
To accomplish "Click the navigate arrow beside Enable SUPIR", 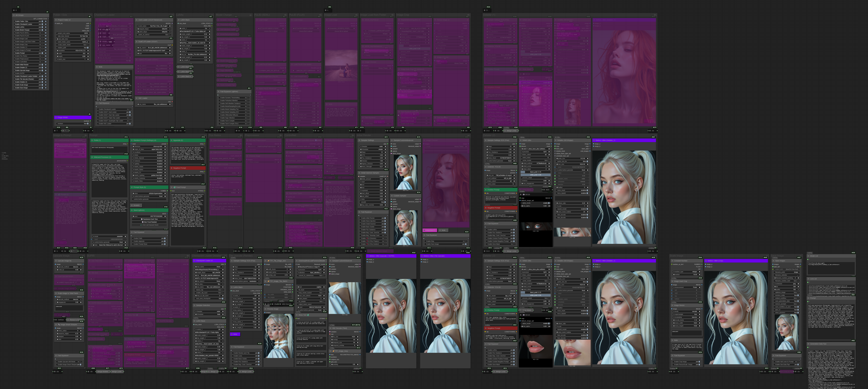I will (x=46, y=73).
